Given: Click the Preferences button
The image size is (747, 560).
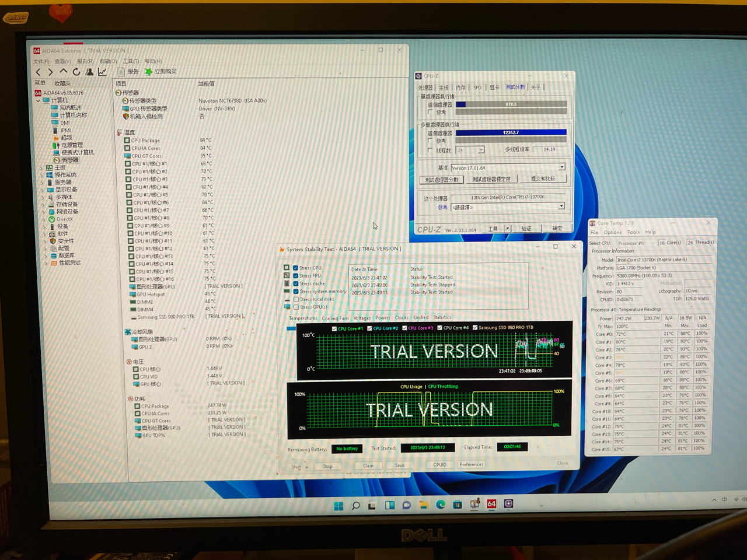Looking at the screenshot, I should click(471, 465).
